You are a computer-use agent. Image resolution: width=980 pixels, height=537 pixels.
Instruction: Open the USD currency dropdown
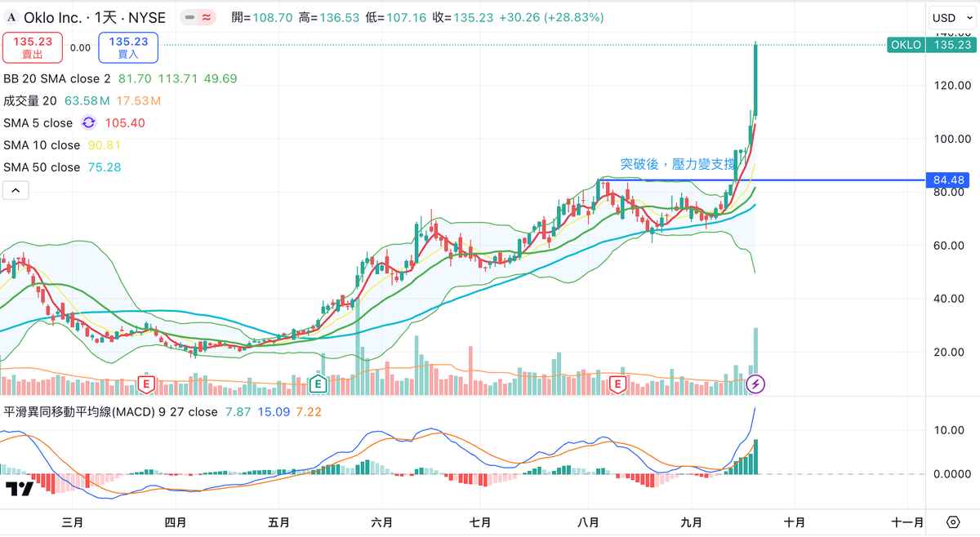tap(951, 18)
